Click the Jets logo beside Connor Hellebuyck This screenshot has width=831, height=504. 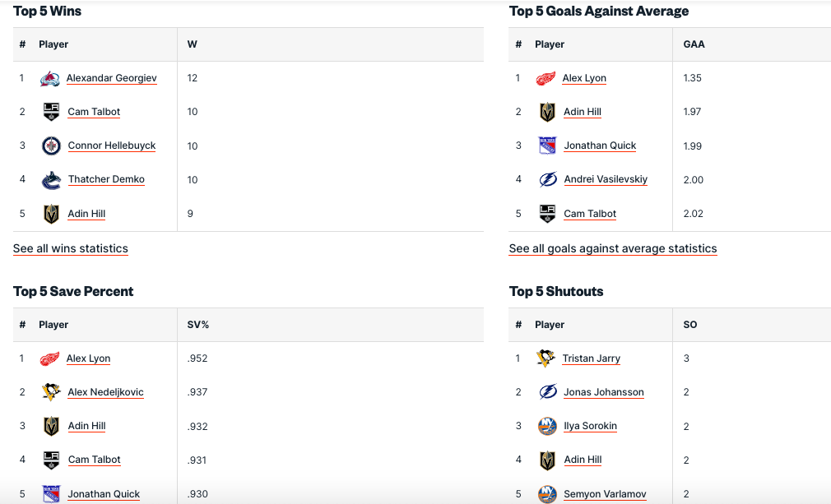point(51,146)
